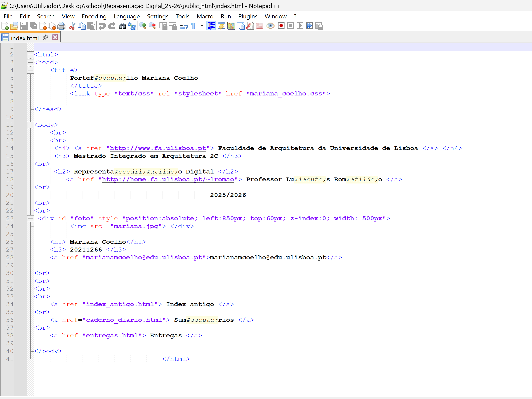Click the Find binoculars icon
This screenshot has height=399, width=532.
[122, 25]
